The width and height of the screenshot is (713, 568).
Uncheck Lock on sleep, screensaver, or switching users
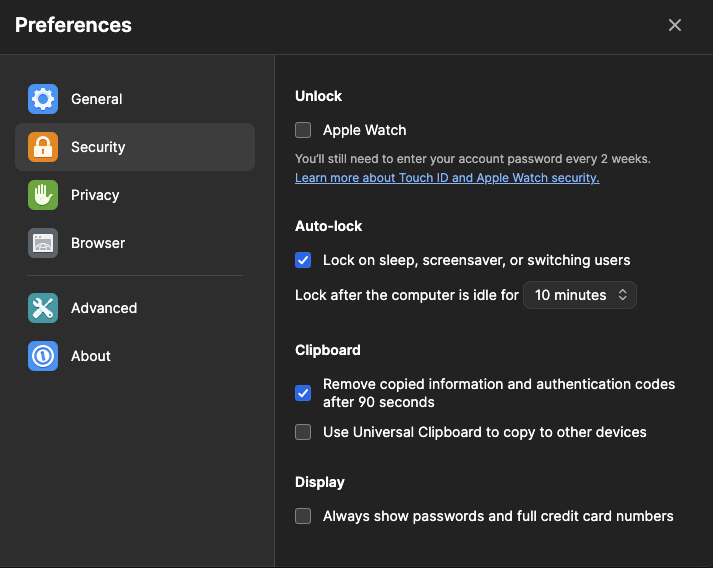[303, 260]
